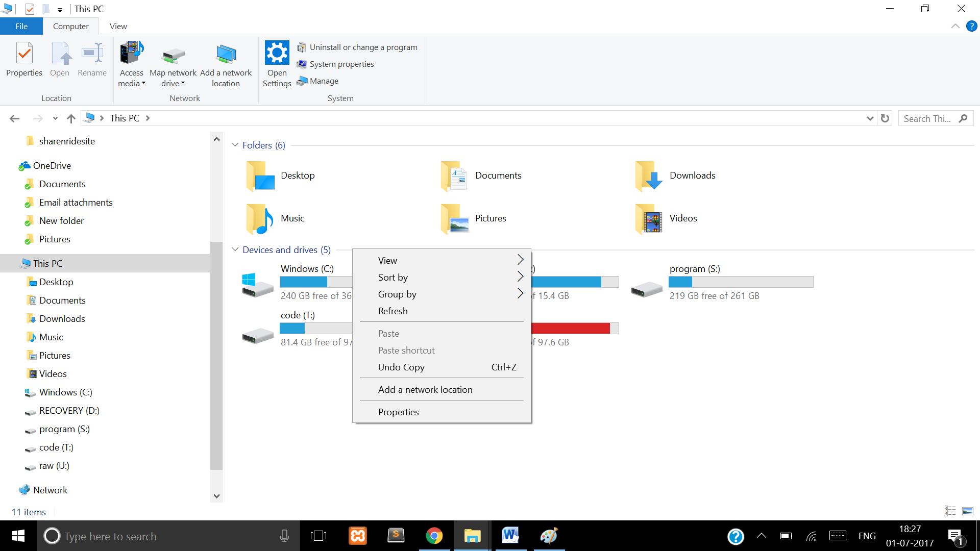The image size is (980, 551).
Task: Choose Undo Copy from context menu
Action: click(442, 367)
